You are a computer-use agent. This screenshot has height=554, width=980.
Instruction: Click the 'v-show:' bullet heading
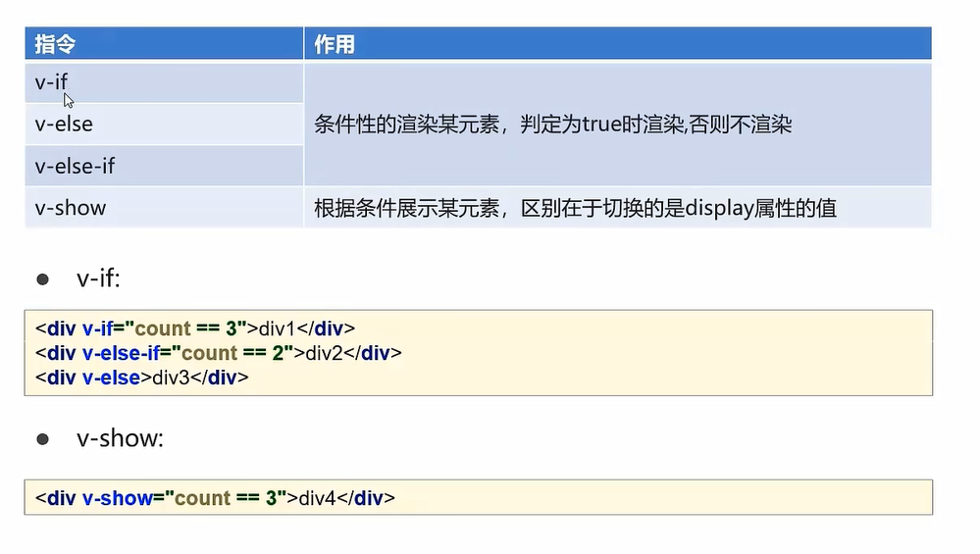pos(120,438)
